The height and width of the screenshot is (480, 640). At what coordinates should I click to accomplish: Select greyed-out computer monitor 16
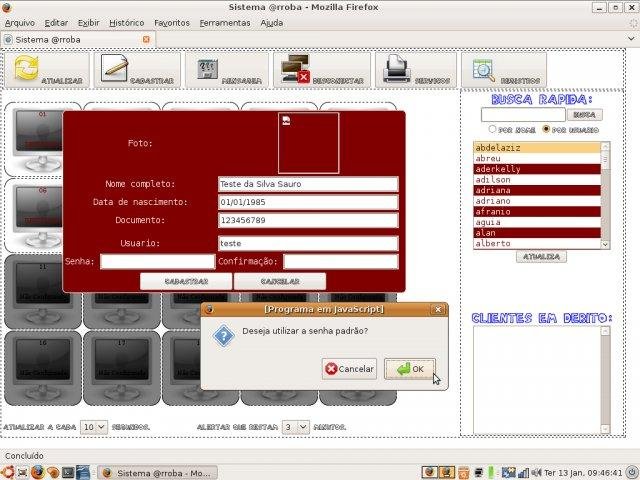[x=42, y=368]
